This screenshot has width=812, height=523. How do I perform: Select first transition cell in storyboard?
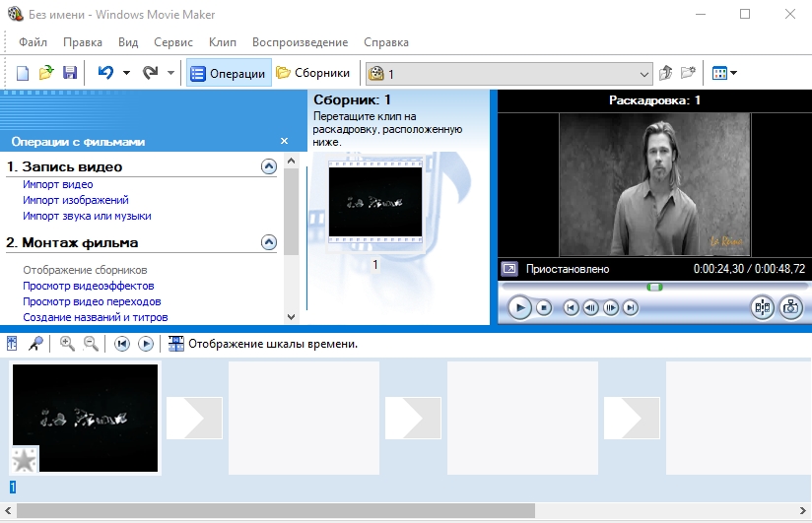click(194, 418)
